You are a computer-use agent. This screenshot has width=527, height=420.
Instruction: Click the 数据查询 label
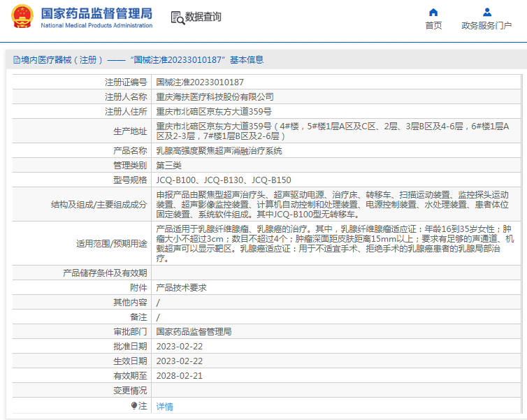(x=203, y=17)
